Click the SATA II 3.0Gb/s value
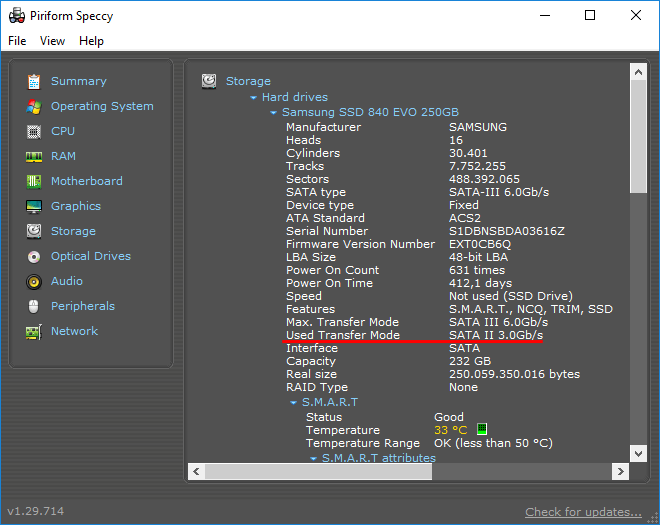The width and height of the screenshot is (660, 525). [496, 335]
